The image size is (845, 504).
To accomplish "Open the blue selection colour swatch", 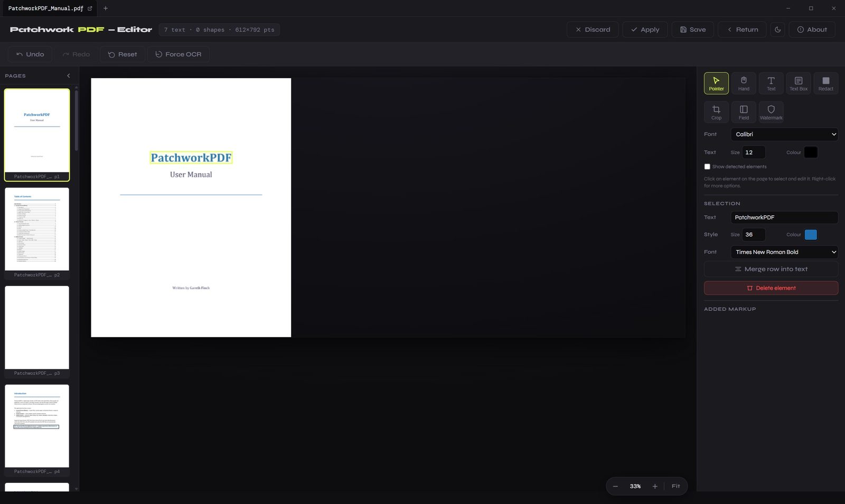I will pos(811,235).
